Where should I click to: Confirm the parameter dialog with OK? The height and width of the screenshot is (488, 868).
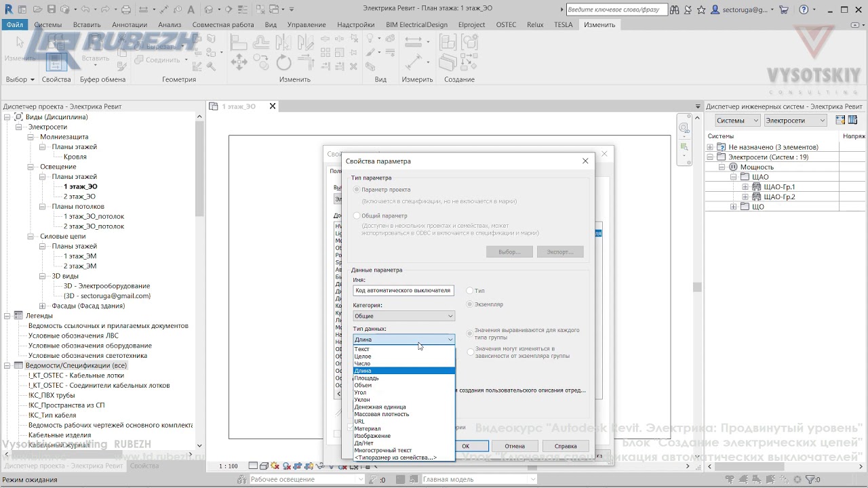[x=466, y=446]
